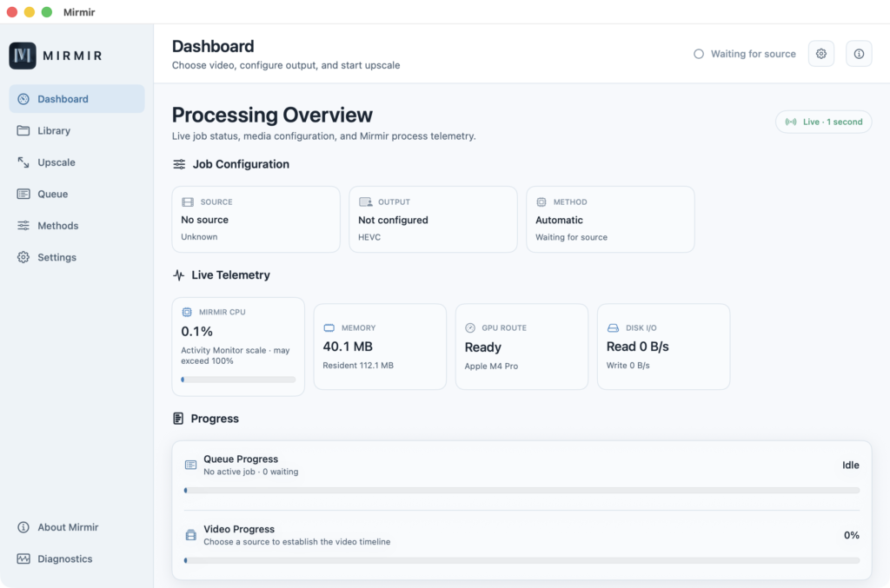Click the Memory card icon
This screenshot has width=890, height=588.
(x=329, y=327)
